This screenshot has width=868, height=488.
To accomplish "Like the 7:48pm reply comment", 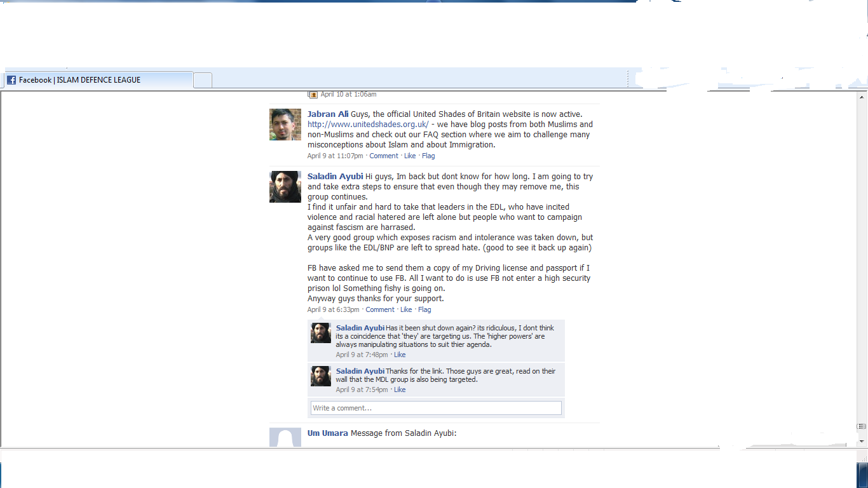I will point(400,355).
